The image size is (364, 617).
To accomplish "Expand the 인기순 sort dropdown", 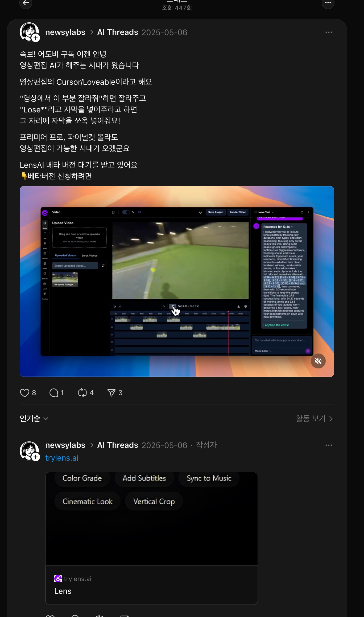I will point(34,419).
